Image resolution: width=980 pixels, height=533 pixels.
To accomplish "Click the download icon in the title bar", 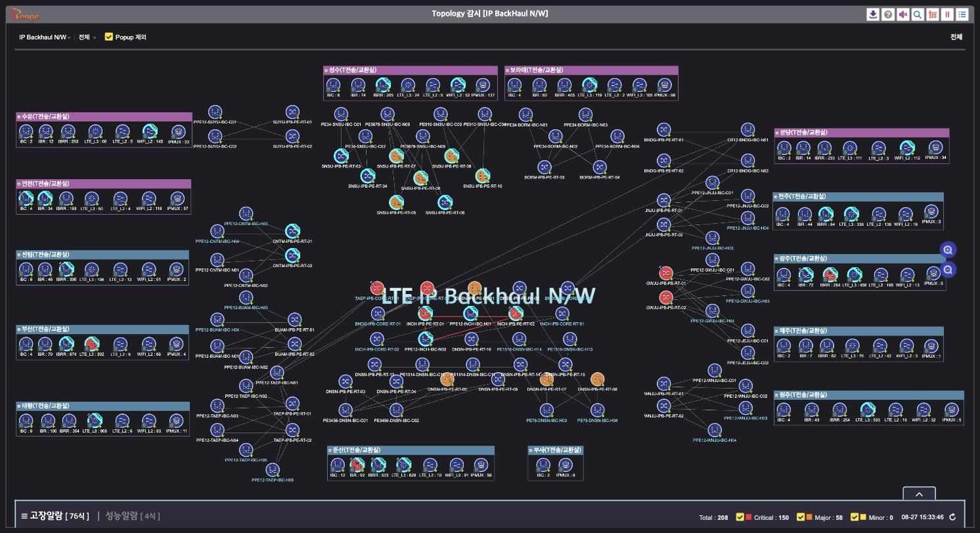I will point(873,14).
